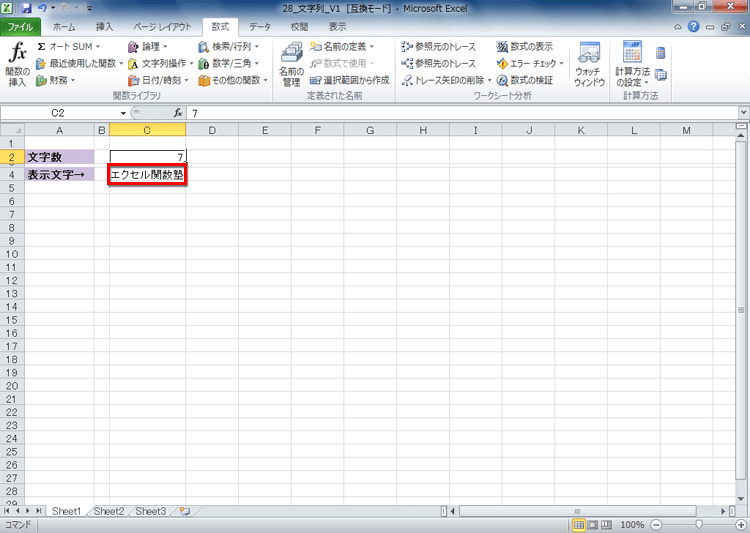Click Create from Selection (選択範囲から作成)
This screenshot has width=750, height=533.
click(350, 80)
